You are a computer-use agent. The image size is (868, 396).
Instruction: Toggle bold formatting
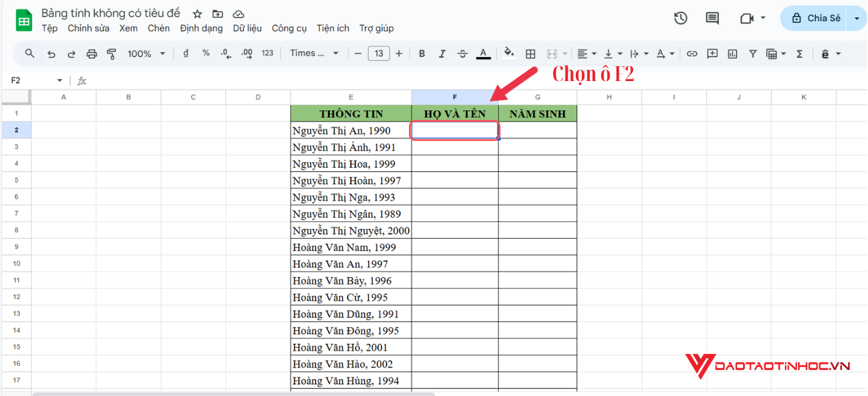coord(422,53)
